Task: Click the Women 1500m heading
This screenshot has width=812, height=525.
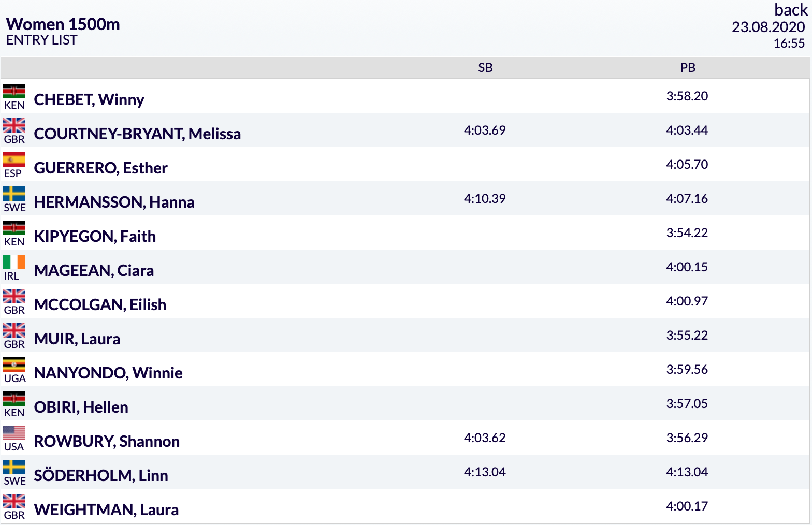Action: click(63, 24)
